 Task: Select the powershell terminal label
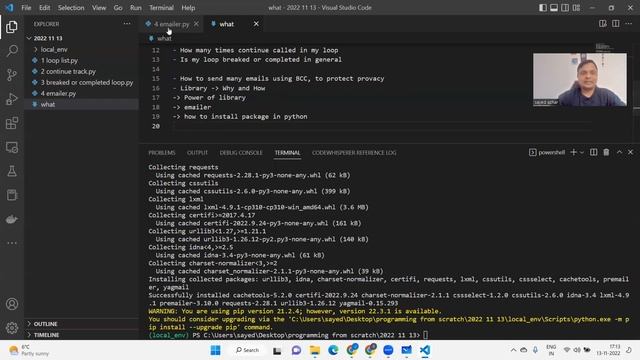547,152
